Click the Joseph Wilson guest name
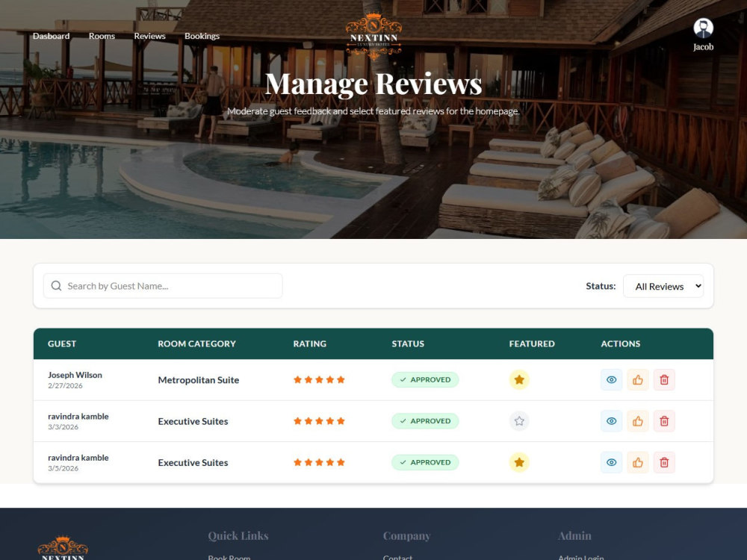The width and height of the screenshot is (747, 560). (75, 375)
